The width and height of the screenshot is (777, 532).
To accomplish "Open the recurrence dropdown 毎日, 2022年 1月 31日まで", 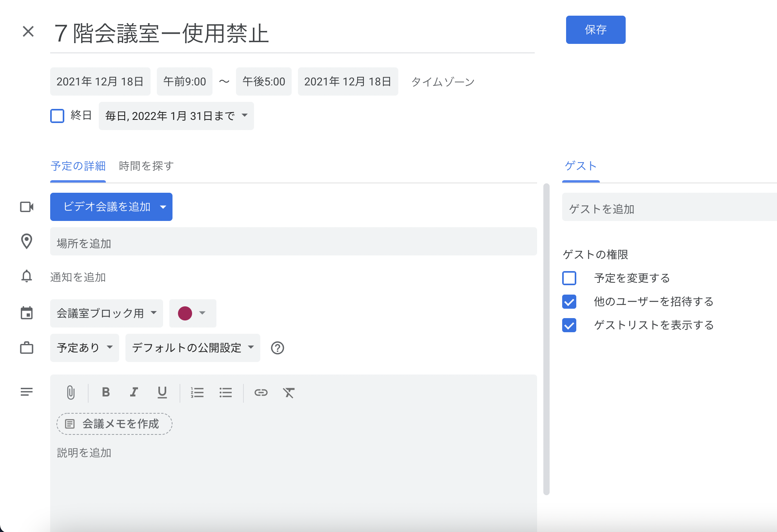I will point(176,116).
